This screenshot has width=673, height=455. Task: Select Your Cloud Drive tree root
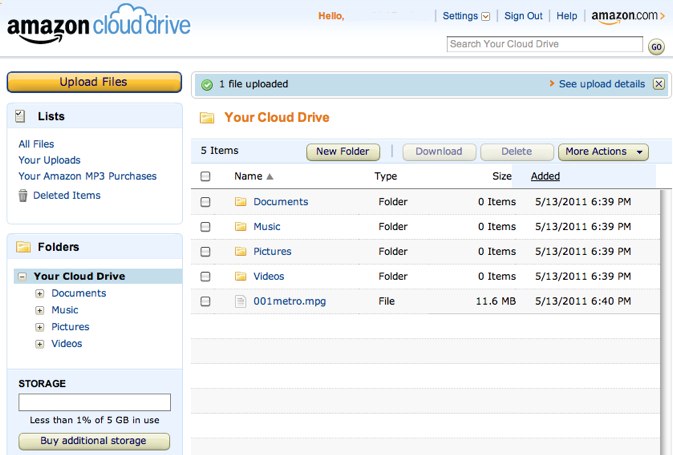pos(79,276)
